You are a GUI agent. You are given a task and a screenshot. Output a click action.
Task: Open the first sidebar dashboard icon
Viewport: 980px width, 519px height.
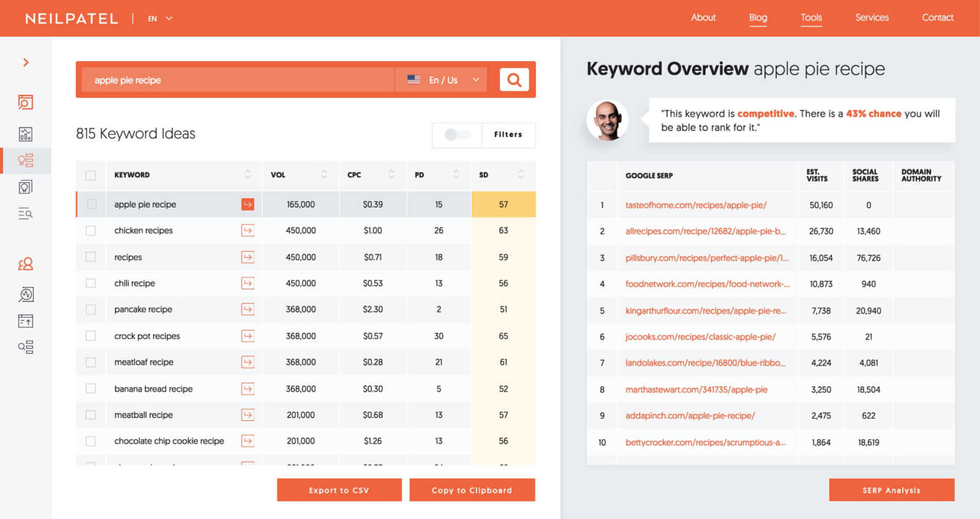[x=26, y=102]
